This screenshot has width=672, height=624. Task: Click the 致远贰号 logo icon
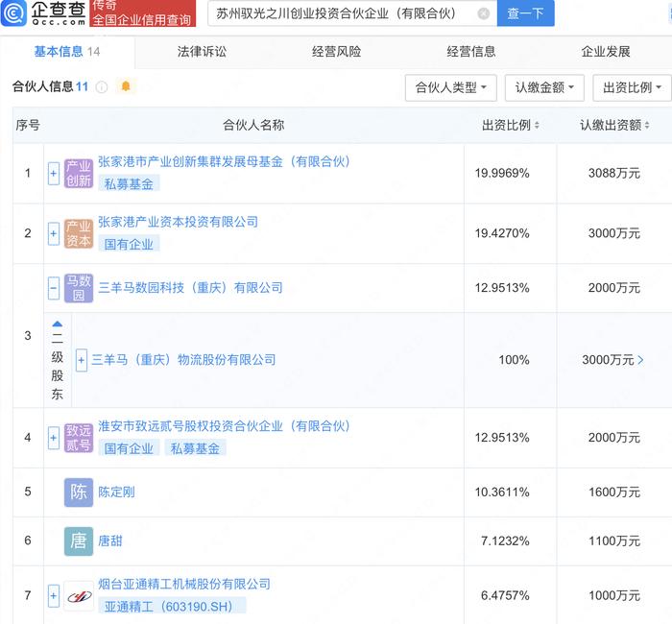tap(79, 438)
